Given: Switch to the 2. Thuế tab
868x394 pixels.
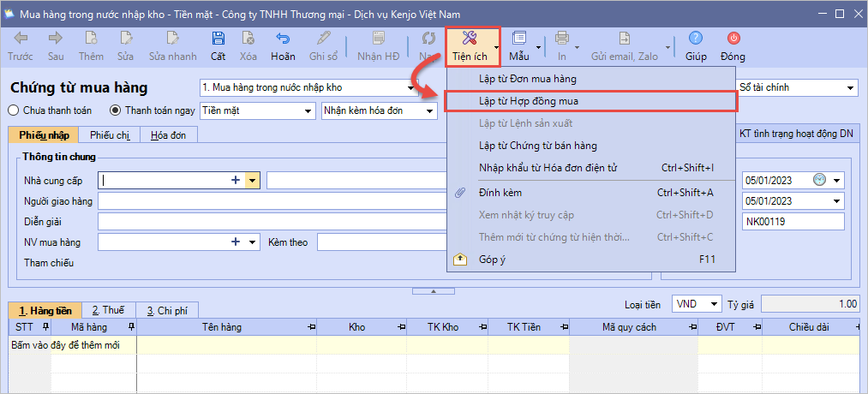Looking at the screenshot, I should 108,311.
